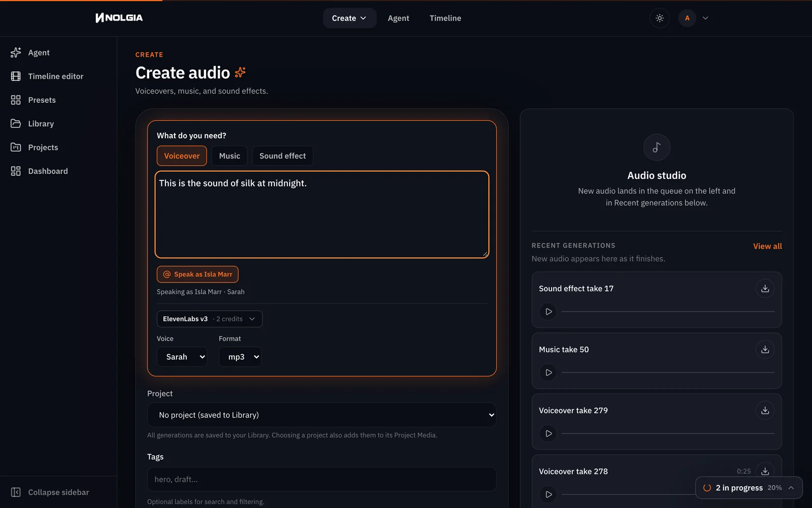Open the Project selection dropdown
The width and height of the screenshot is (812, 508).
tap(322, 415)
